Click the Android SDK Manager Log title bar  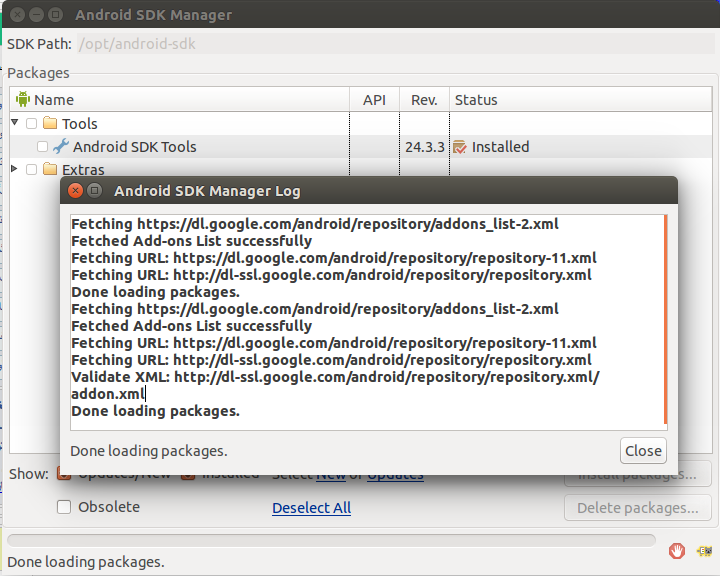[x=369, y=190]
